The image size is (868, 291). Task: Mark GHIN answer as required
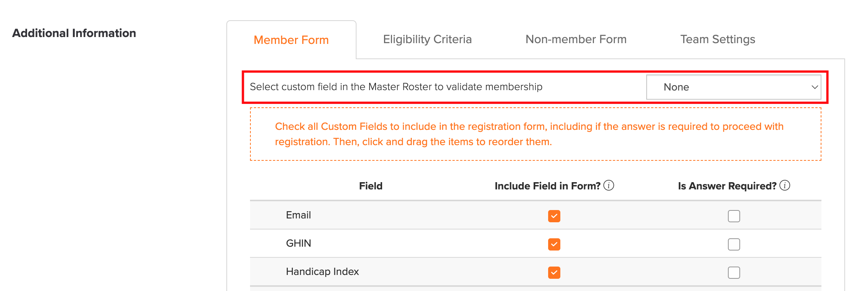click(x=734, y=244)
